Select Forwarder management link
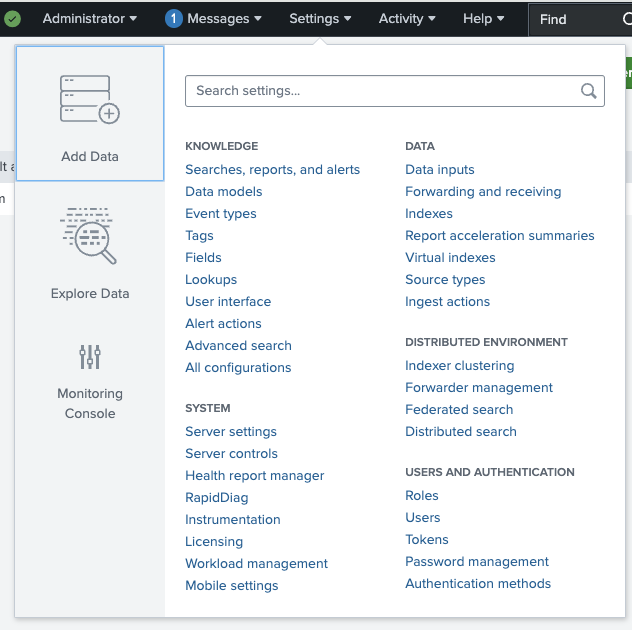Viewport: 632px width, 630px height. click(479, 388)
